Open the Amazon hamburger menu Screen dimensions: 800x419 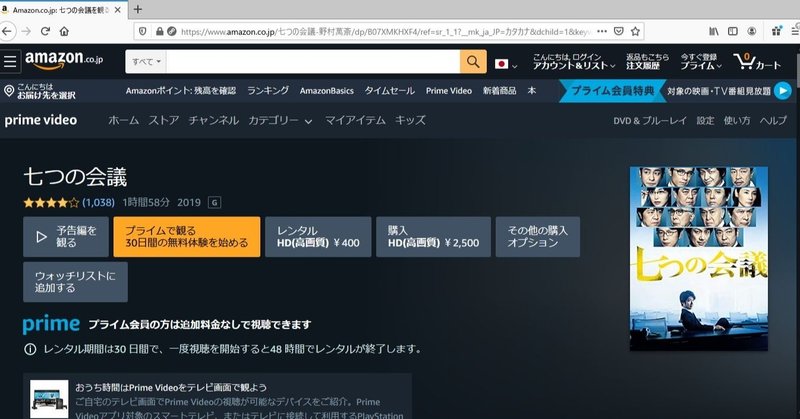pyautogui.click(x=10, y=62)
